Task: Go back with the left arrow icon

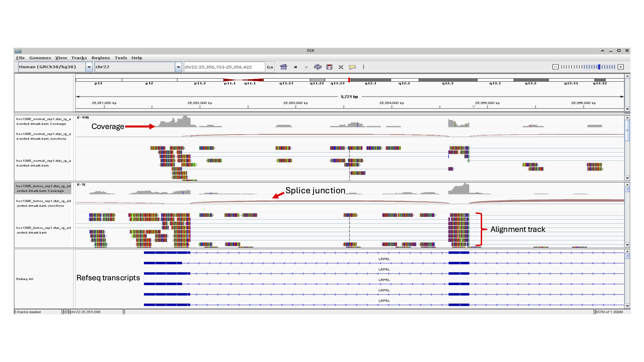Action: click(x=295, y=67)
